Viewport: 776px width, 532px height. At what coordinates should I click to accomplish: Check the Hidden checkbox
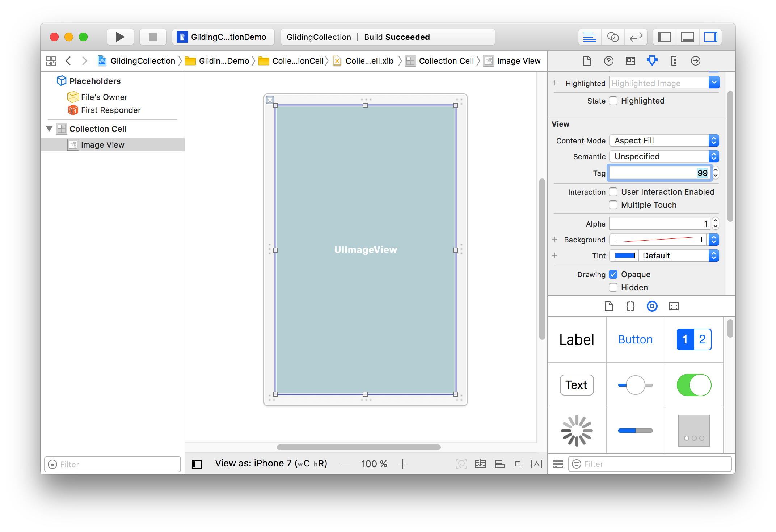pos(613,287)
